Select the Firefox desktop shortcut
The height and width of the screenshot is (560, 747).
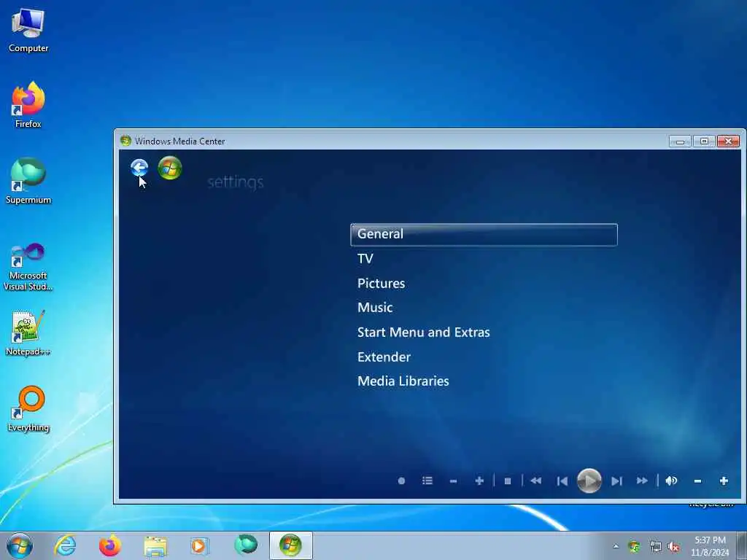(x=28, y=105)
